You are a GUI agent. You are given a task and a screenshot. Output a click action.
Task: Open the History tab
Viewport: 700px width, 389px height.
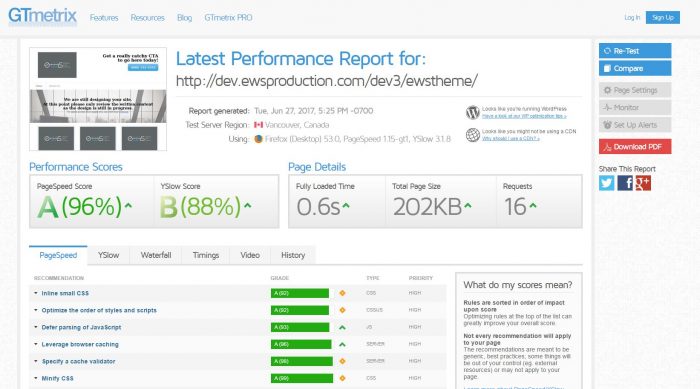[293, 255]
